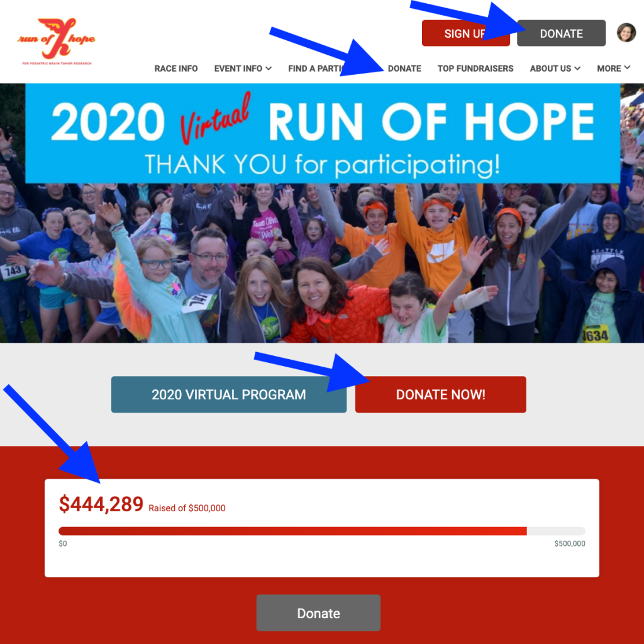Click the fundraising progress bar
Screen dimensions: 644x644
point(322,531)
